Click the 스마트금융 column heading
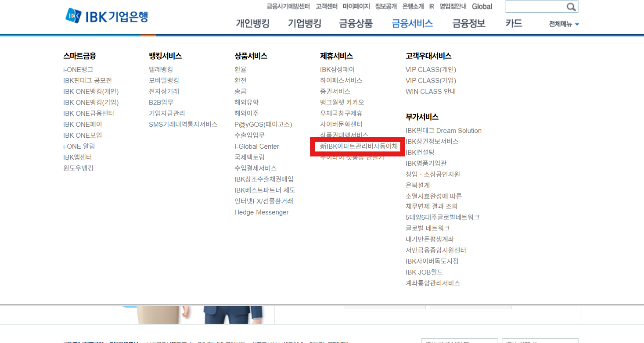644x343 pixels. click(x=79, y=56)
